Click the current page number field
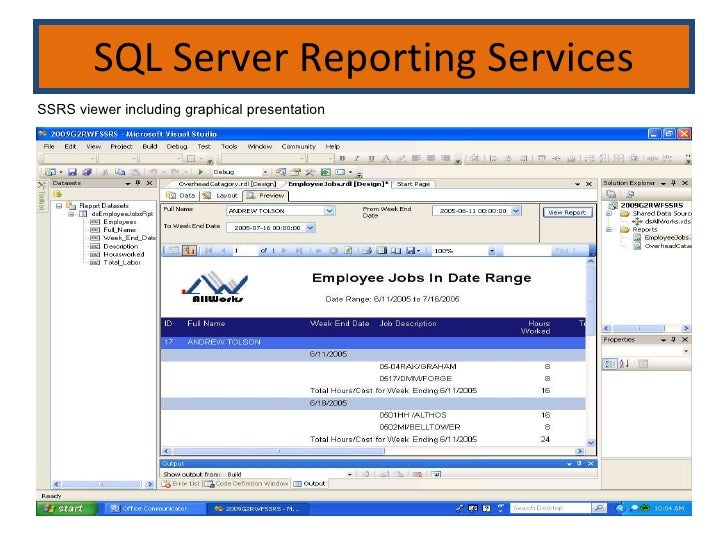This screenshot has height=546, width=728. pyautogui.click(x=245, y=251)
